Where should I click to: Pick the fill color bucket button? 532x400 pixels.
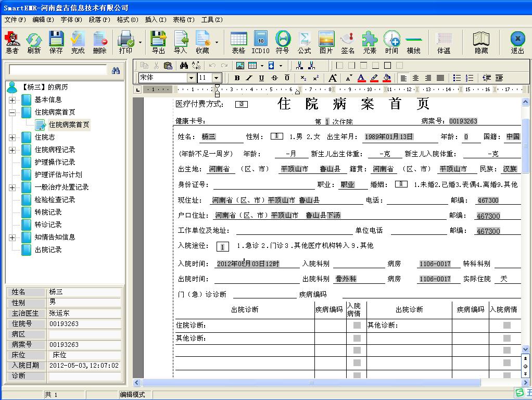387,78
